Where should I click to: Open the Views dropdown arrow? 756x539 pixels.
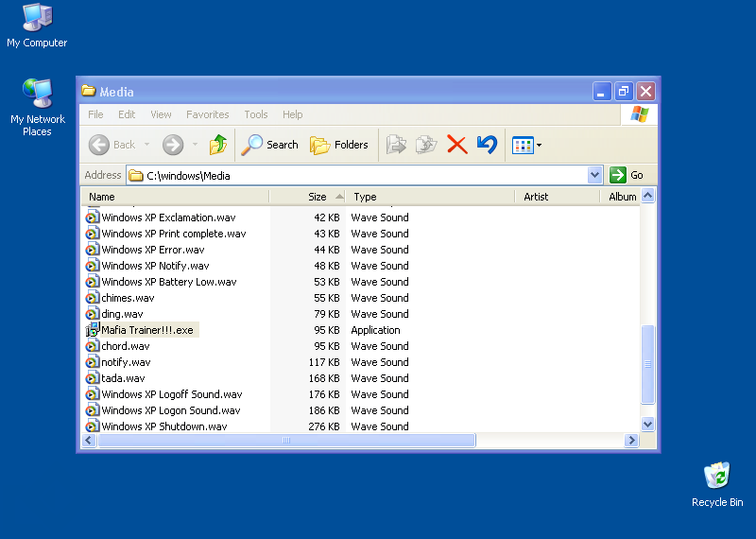click(539, 146)
